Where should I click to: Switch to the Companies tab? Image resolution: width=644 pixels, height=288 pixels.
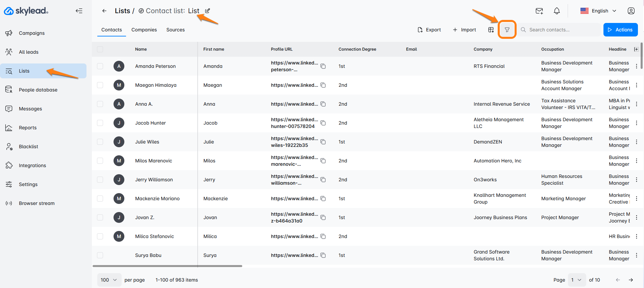[144, 30]
